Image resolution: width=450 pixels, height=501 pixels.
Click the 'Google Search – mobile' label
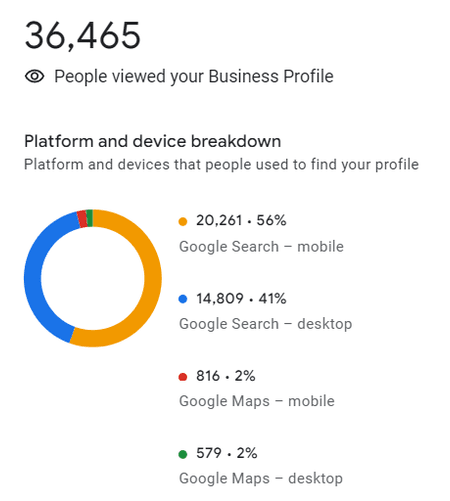click(x=261, y=247)
